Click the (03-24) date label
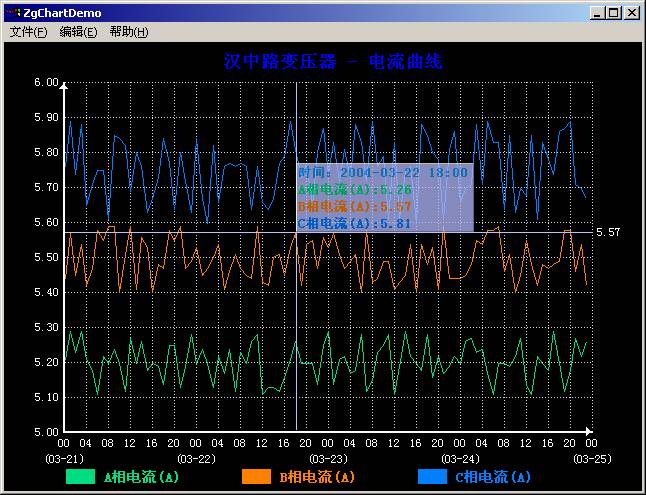646x495 pixels. (x=460, y=459)
